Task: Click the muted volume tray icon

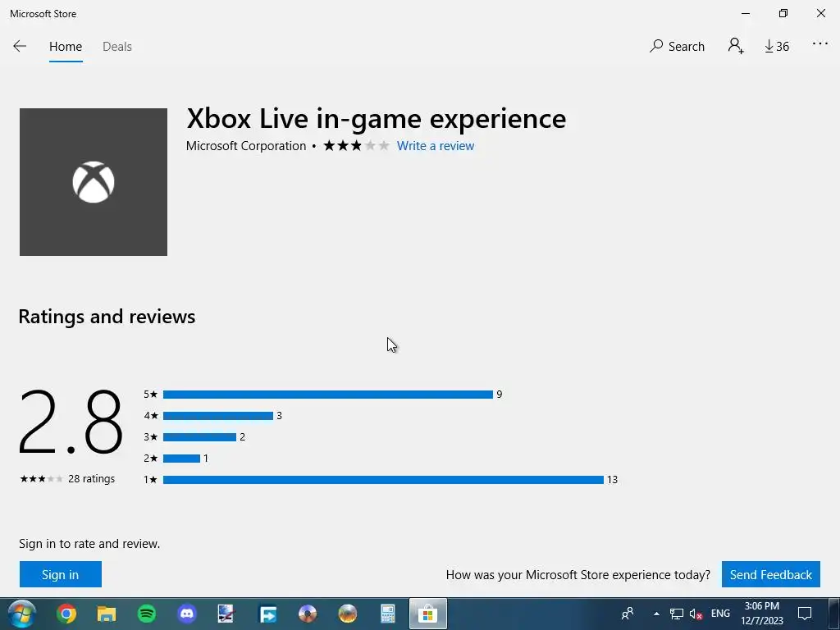Action: click(x=696, y=614)
